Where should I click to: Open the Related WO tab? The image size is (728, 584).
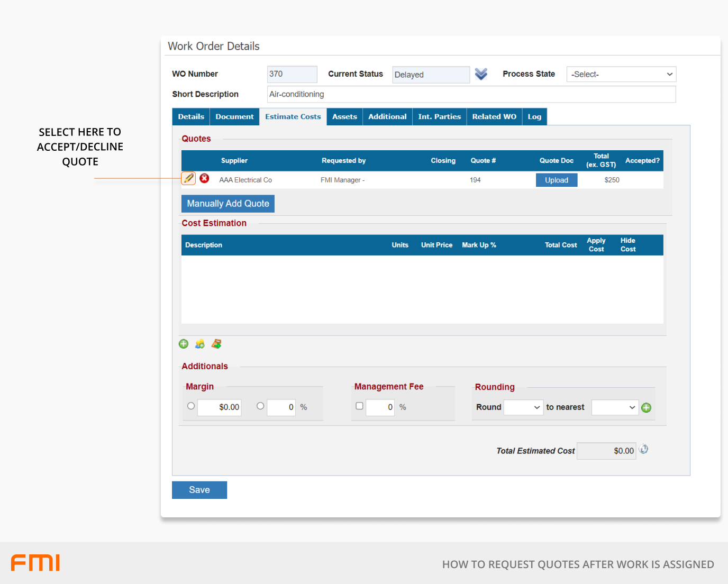(x=494, y=117)
